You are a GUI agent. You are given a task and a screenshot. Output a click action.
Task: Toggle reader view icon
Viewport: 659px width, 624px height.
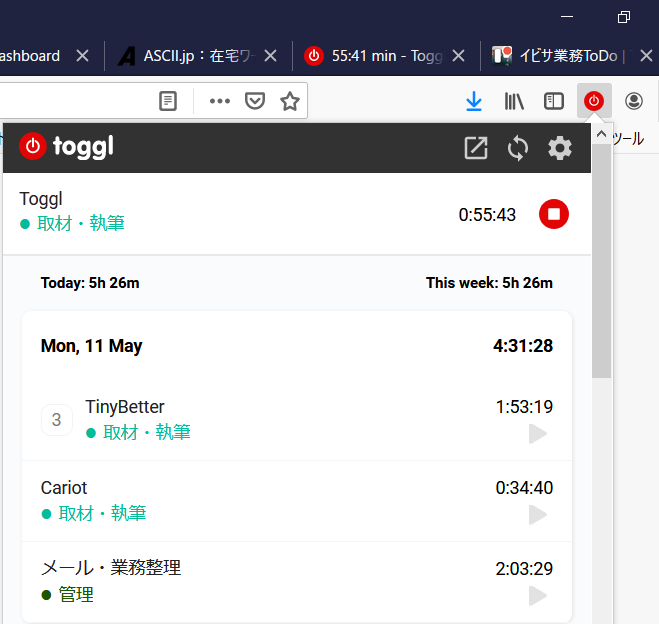168,101
